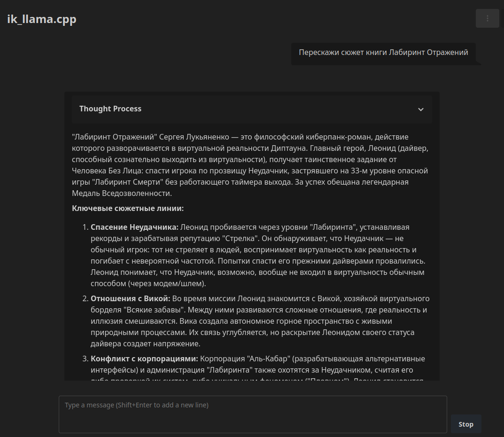The height and width of the screenshot is (437, 504).
Task: Select the user message about Лабиринт Отражений
Action: (x=383, y=53)
